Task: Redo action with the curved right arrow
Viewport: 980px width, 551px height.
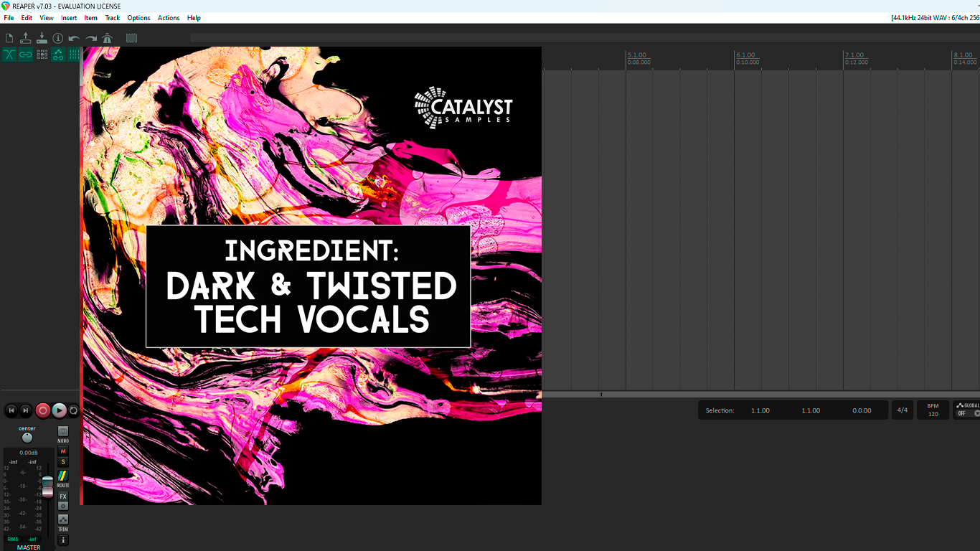Action: coord(91,38)
